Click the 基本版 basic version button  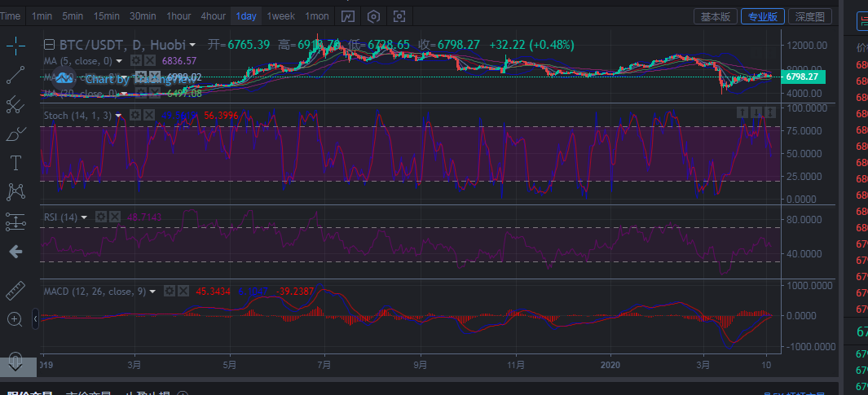716,16
